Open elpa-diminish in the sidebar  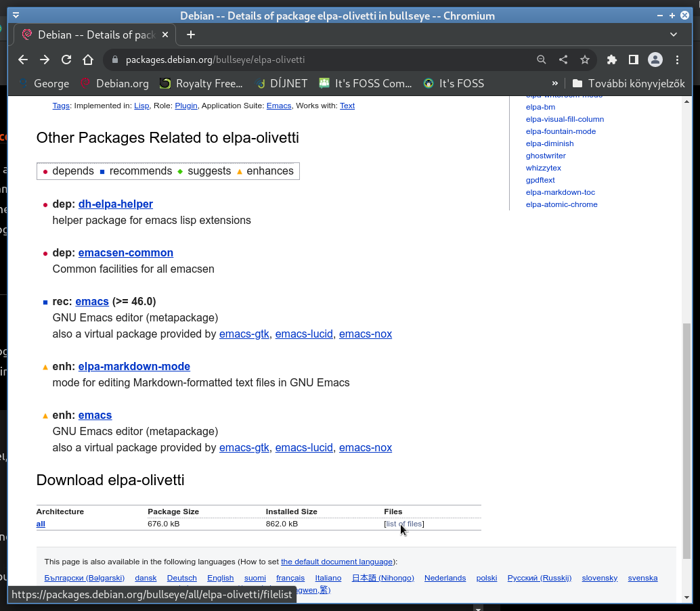point(550,143)
